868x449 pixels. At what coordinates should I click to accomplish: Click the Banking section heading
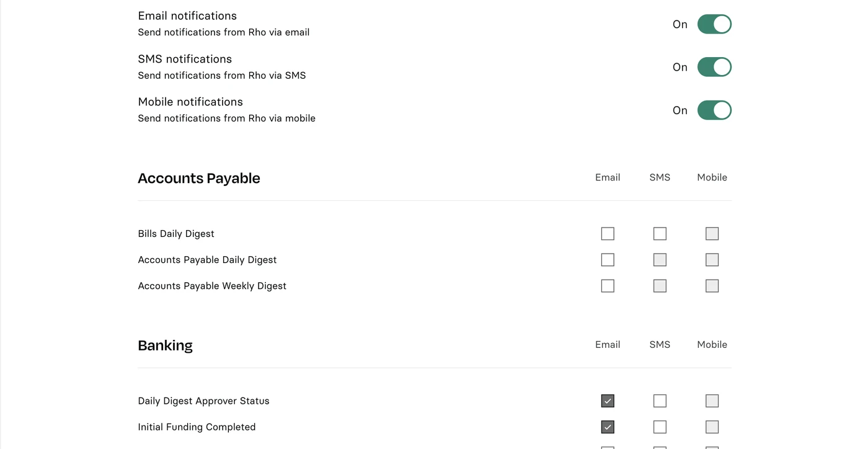pos(165,345)
